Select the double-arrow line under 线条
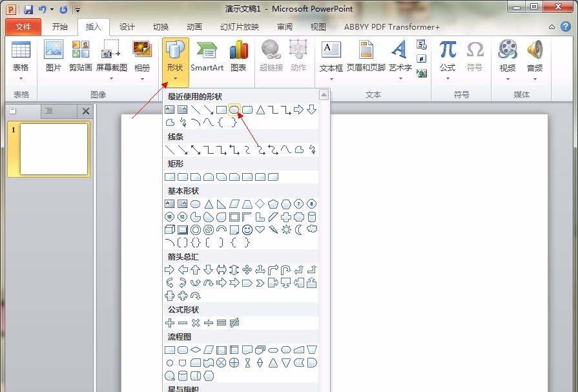 (x=196, y=149)
